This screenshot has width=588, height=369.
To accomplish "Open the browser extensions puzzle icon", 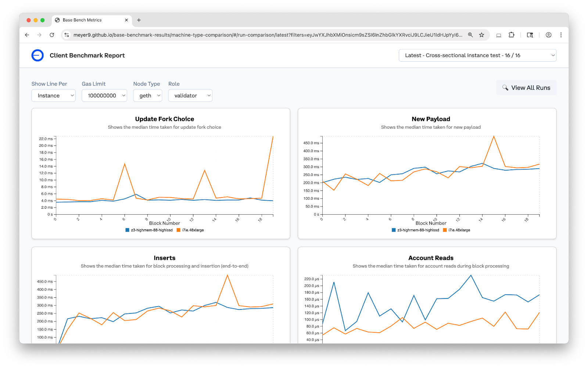I will pyautogui.click(x=511, y=35).
